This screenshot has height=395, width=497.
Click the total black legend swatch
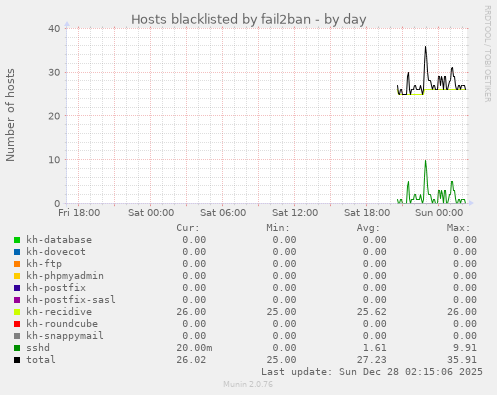pyautogui.click(x=17, y=360)
